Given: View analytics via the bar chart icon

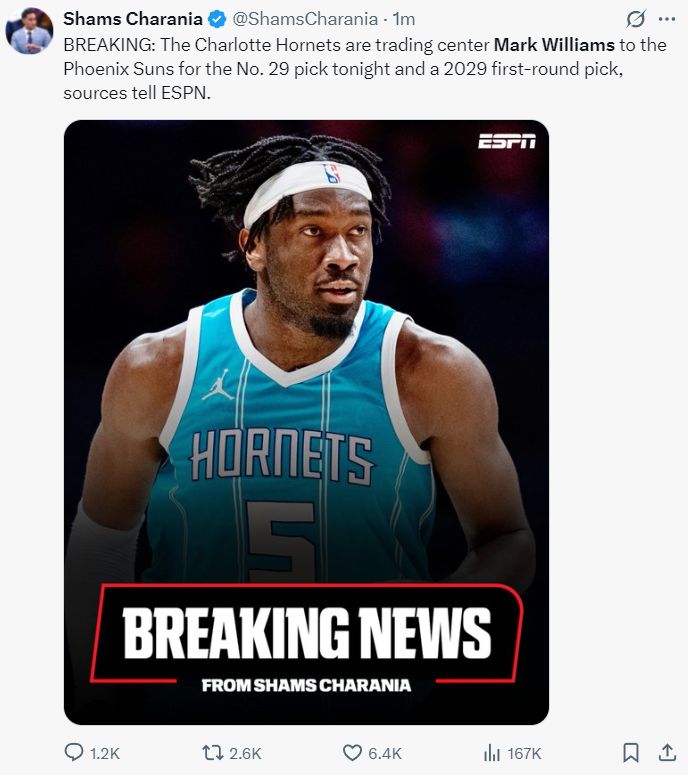Looking at the screenshot, I should [492, 753].
